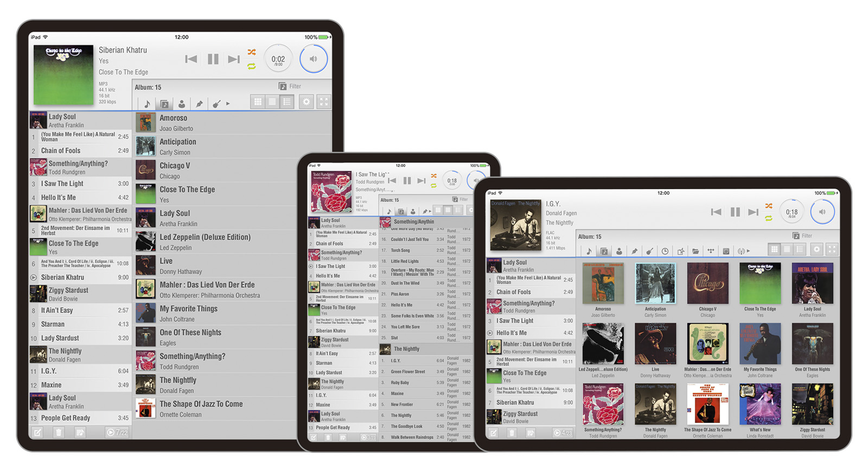Viewport: 868px width, 467px height.
Task: Open the internet radio antenna icon
Action: pyautogui.click(x=741, y=251)
